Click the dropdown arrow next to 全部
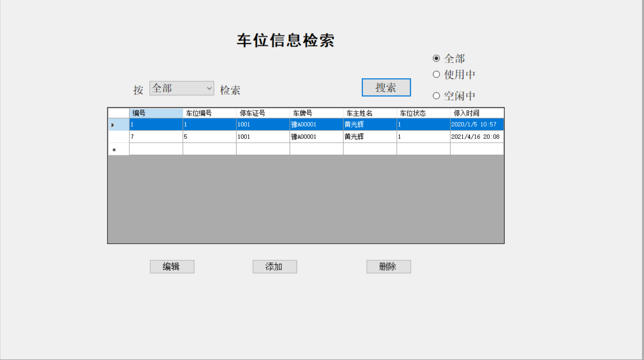Screen dimensions: 644x360 click(x=209, y=88)
